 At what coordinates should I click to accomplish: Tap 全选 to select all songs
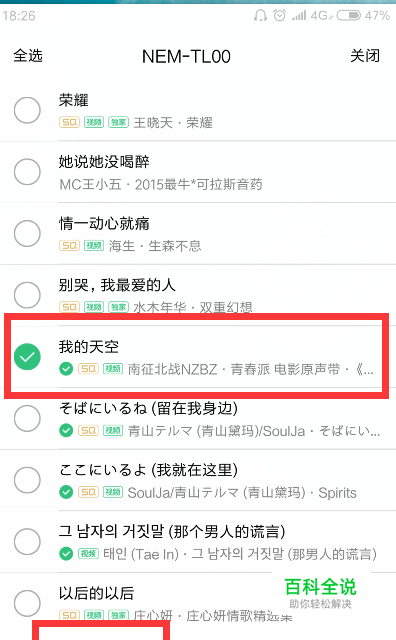coord(28,56)
